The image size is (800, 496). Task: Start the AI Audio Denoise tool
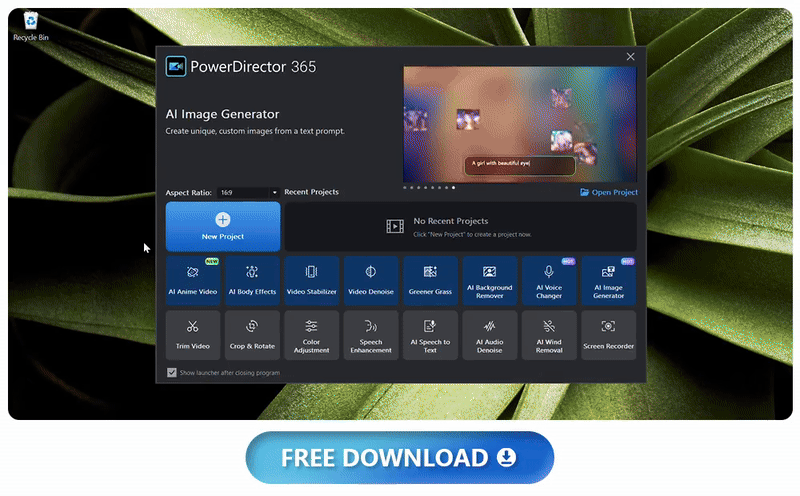click(490, 335)
